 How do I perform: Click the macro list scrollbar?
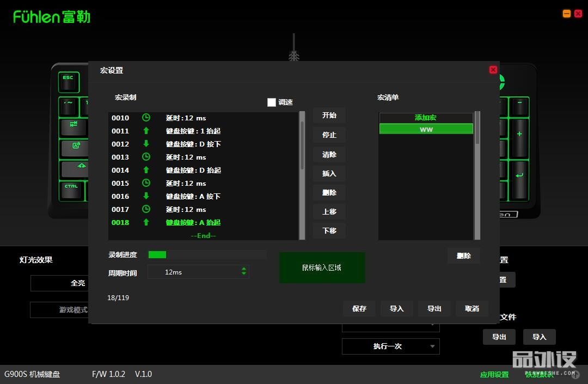click(477, 174)
